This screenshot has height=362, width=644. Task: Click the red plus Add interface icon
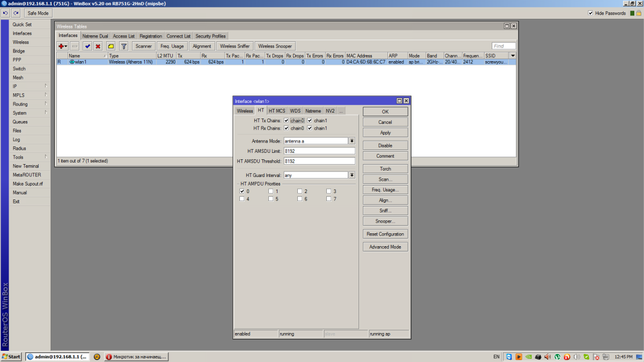pyautogui.click(x=62, y=46)
